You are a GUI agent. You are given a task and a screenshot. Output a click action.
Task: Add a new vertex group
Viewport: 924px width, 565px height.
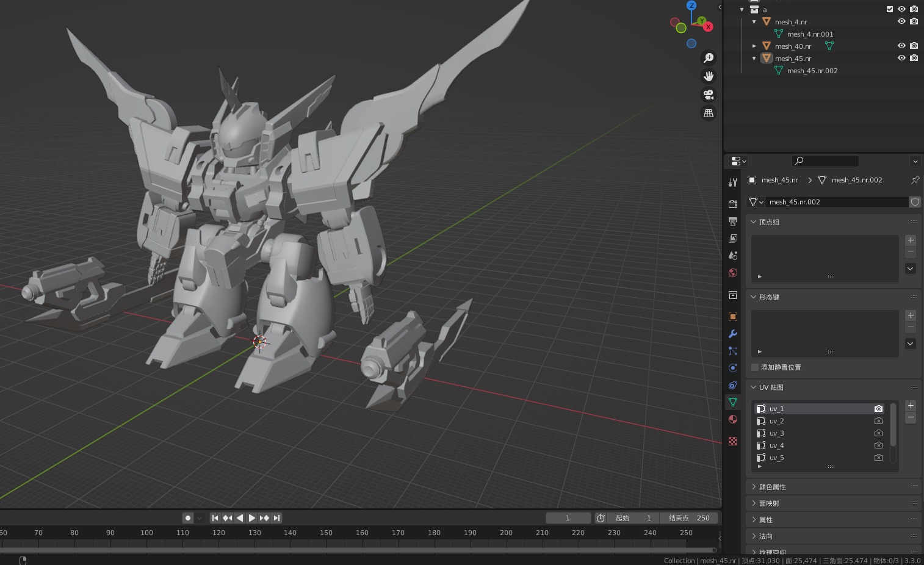910,240
